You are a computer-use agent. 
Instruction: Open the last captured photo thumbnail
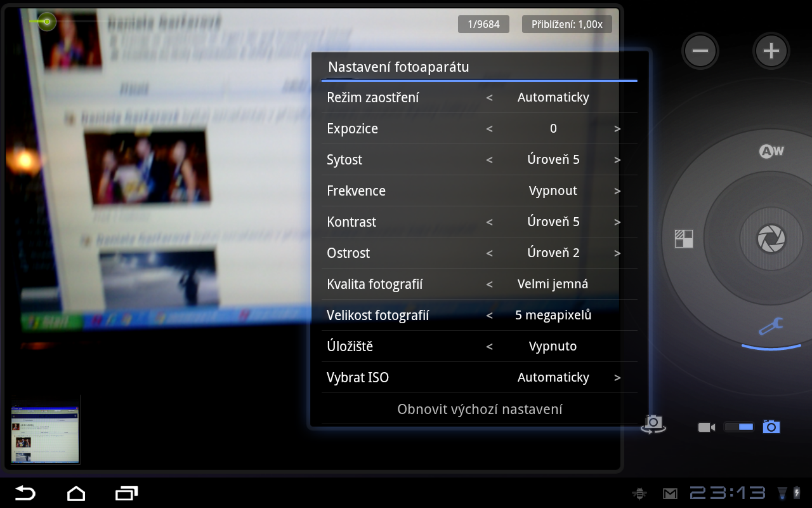click(x=46, y=435)
